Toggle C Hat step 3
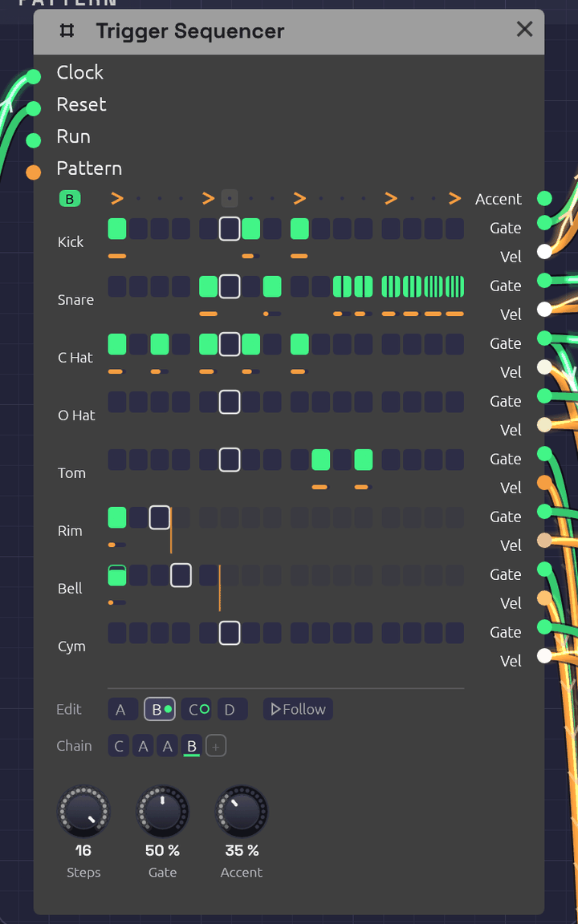The height and width of the screenshot is (924, 578). click(x=160, y=344)
